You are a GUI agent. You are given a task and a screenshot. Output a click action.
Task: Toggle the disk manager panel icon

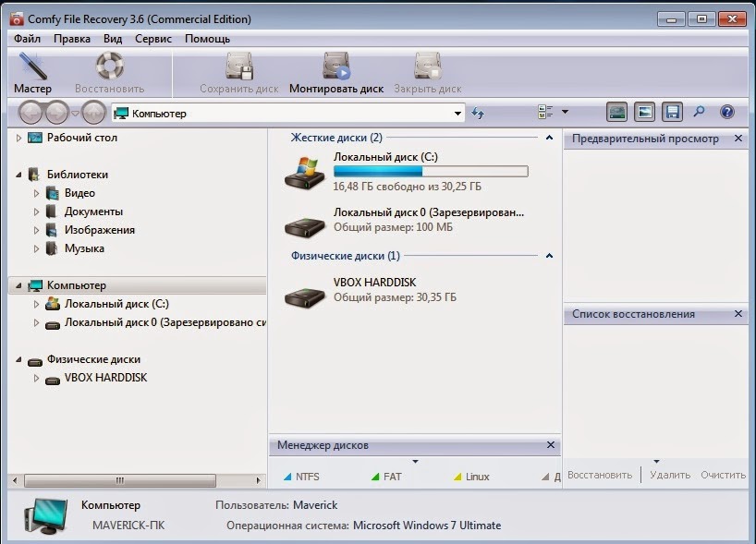point(616,113)
